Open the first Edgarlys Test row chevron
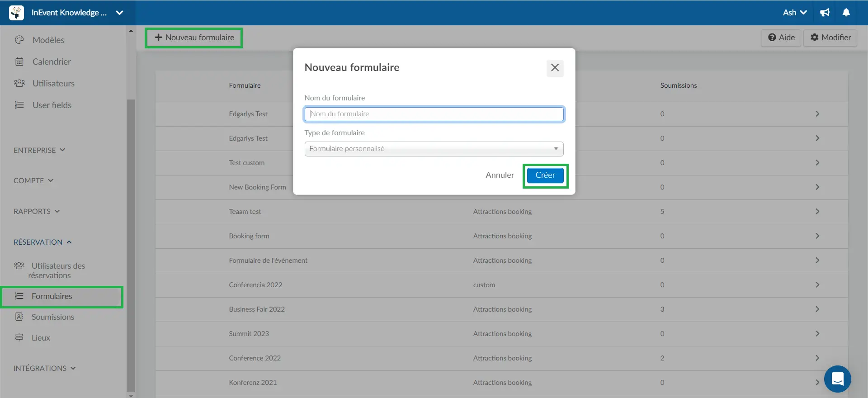This screenshot has width=868, height=398. (817, 114)
